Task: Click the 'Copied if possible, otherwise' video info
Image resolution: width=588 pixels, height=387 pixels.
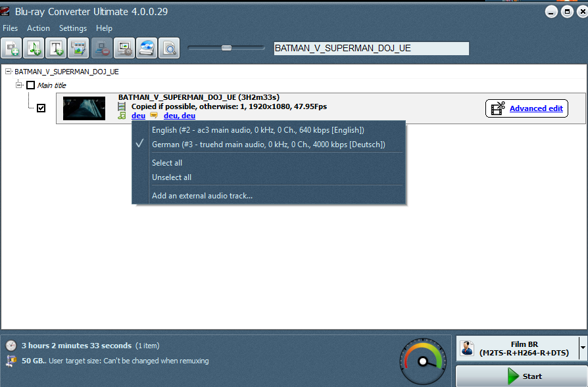Action: (x=229, y=106)
